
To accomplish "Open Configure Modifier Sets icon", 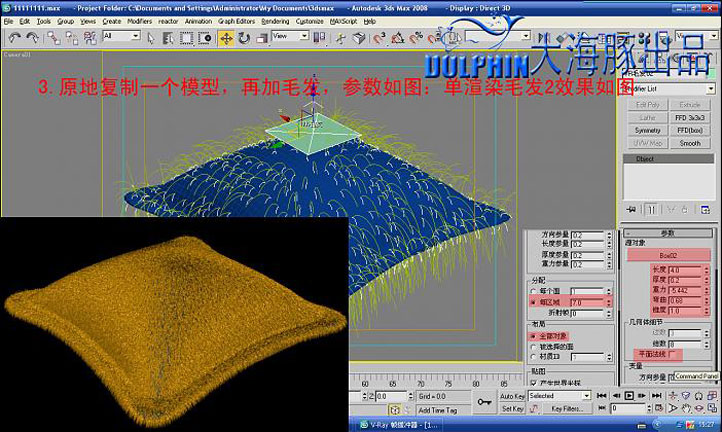I will pyautogui.click(x=705, y=210).
